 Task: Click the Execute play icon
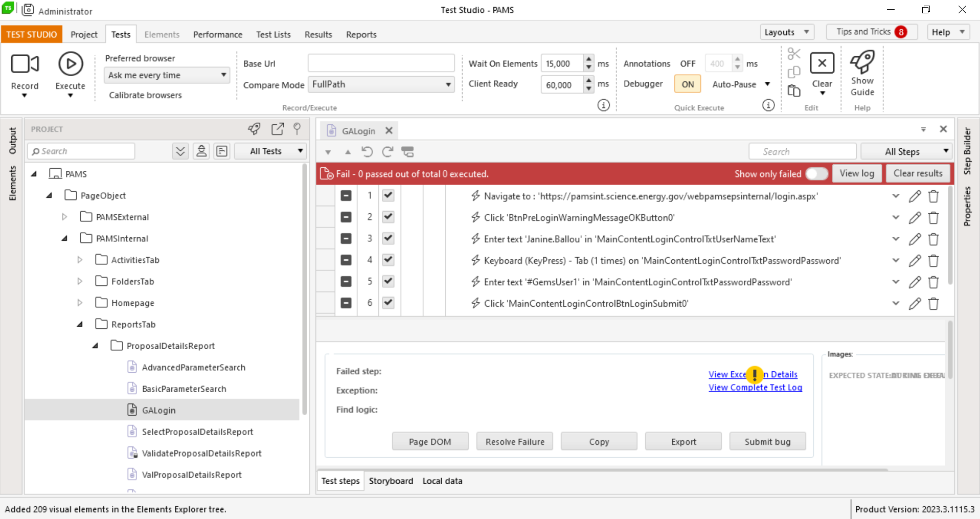pos(71,64)
